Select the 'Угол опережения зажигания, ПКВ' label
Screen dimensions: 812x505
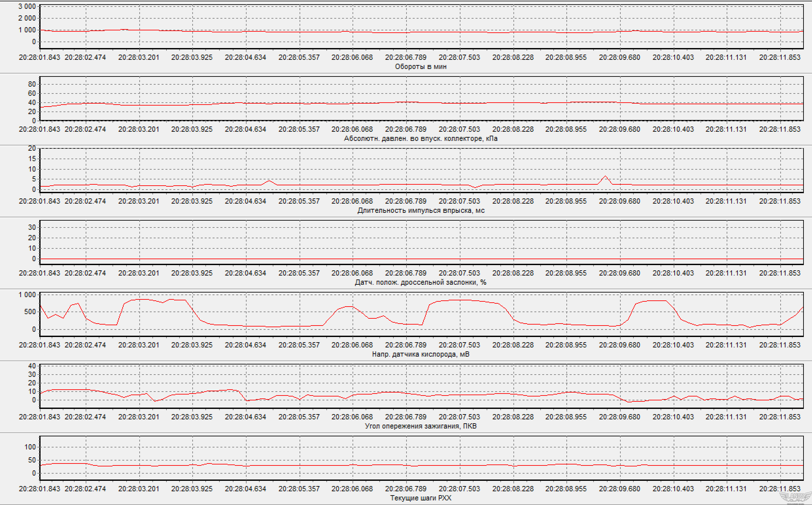click(420, 426)
